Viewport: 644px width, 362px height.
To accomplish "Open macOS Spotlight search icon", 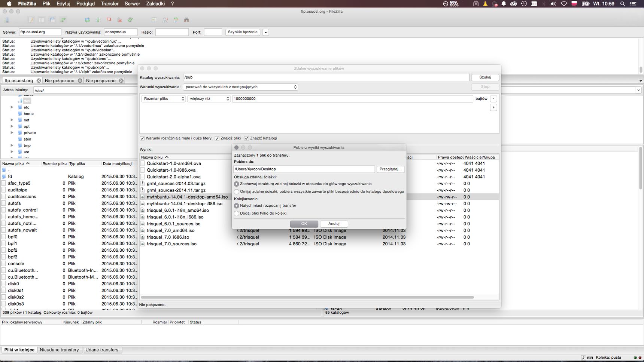I will tap(623, 4).
